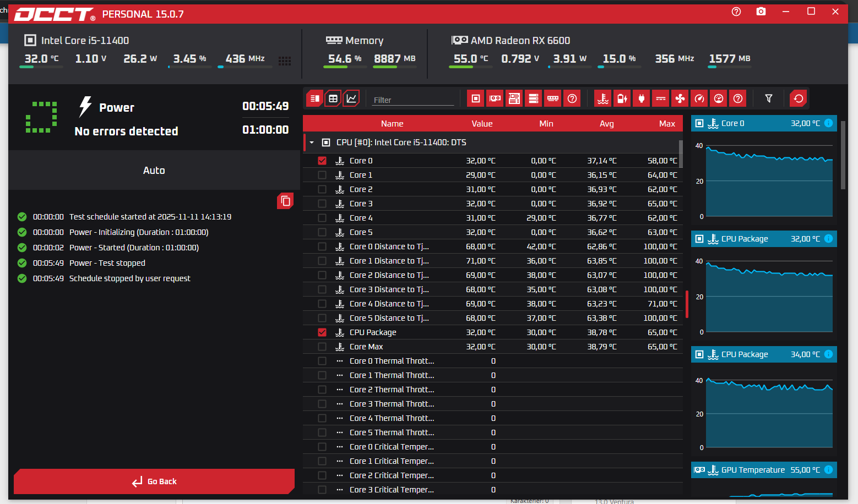The width and height of the screenshot is (858, 504).
Task: Show only current sensors
Action: point(661,98)
